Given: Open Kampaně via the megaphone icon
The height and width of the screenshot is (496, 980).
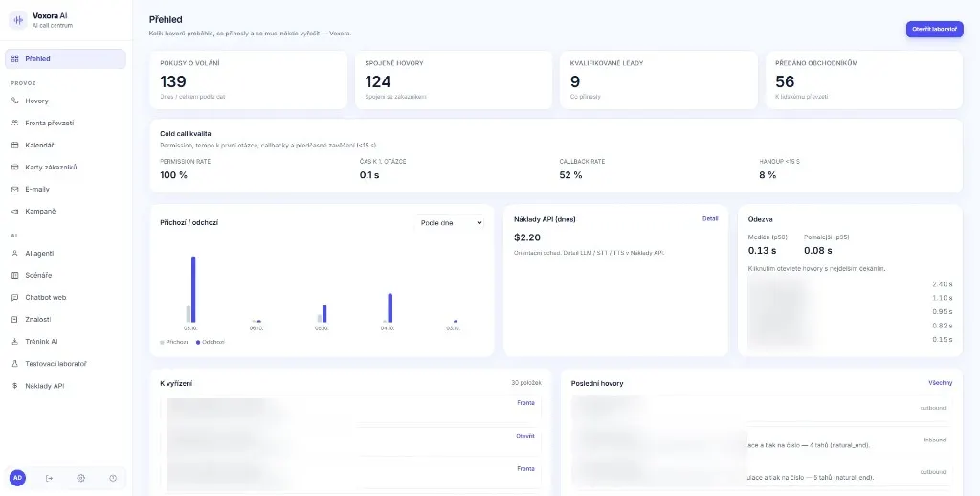Looking at the screenshot, I should pyautogui.click(x=15, y=212).
